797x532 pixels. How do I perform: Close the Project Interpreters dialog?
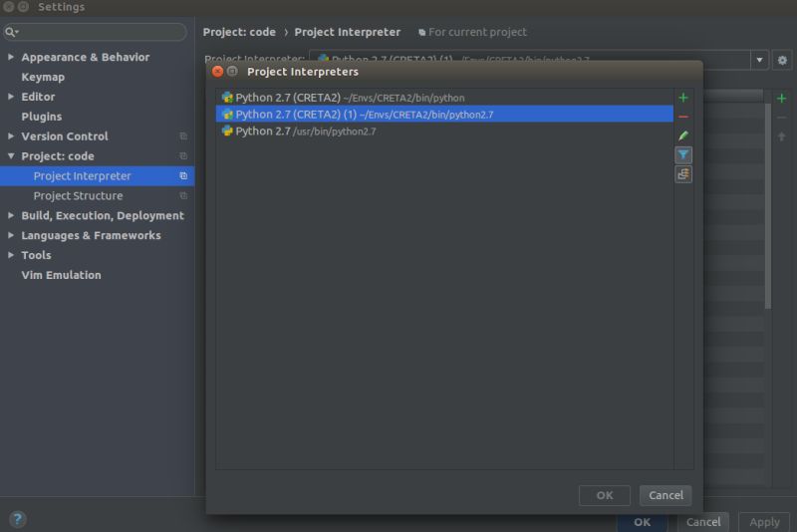click(x=217, y=72)
